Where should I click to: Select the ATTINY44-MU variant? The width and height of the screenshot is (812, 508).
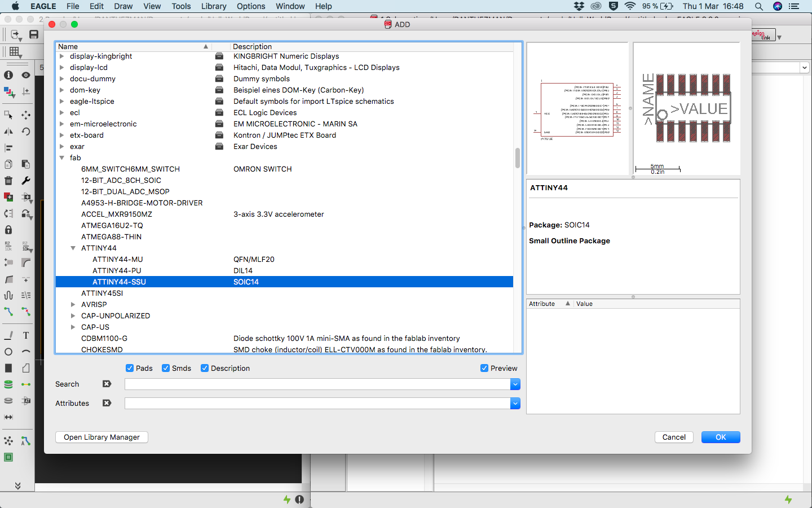click(x=284, y=259)
